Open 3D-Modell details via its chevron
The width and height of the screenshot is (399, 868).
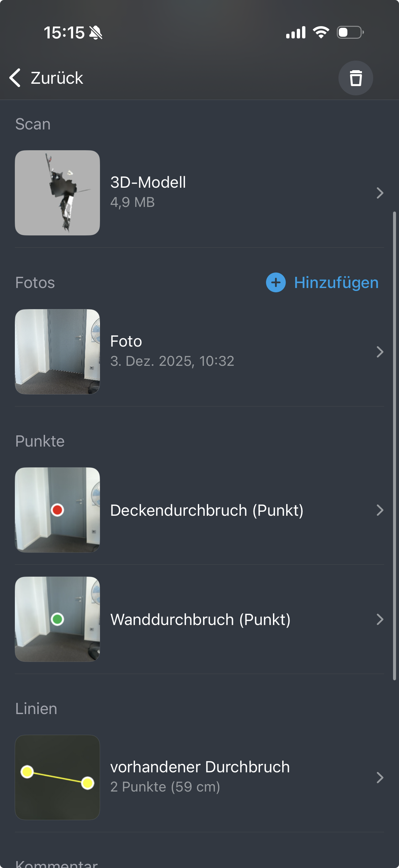[380, 193]
